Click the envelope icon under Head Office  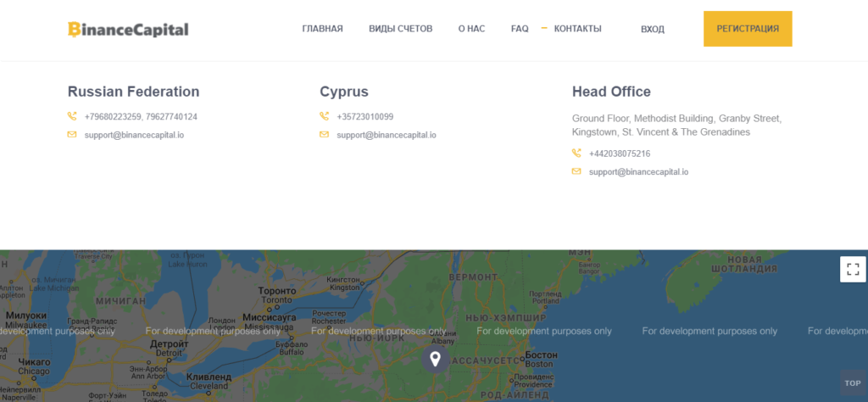click(576, 171)
